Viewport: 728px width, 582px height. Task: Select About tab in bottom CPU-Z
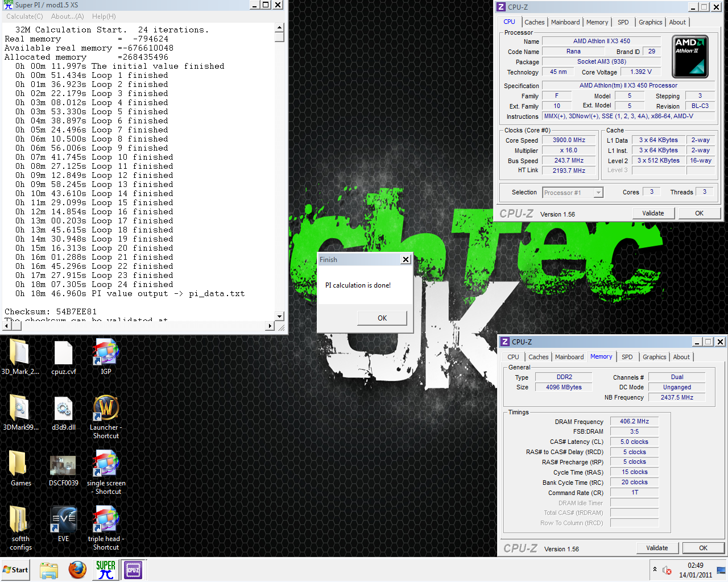[x=681, y=357]
